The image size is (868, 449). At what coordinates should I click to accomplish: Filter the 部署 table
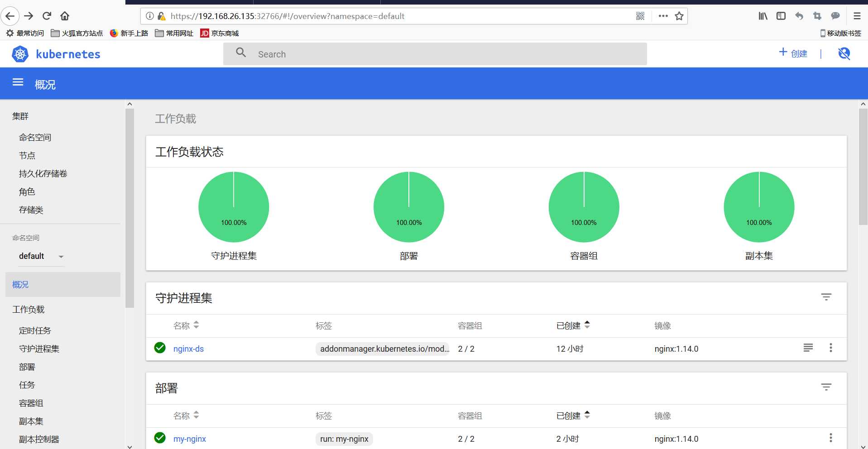click(x=826, y=387)
